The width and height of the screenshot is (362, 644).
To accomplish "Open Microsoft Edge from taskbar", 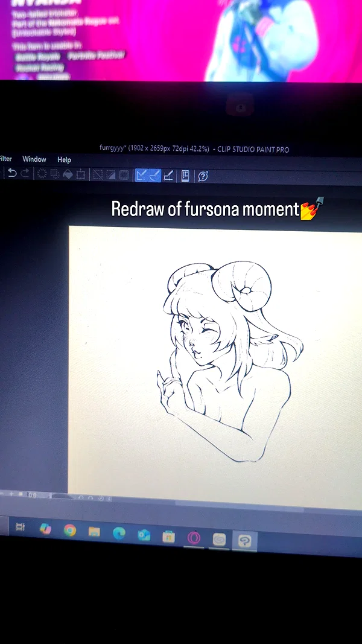I will coord(119,534).
